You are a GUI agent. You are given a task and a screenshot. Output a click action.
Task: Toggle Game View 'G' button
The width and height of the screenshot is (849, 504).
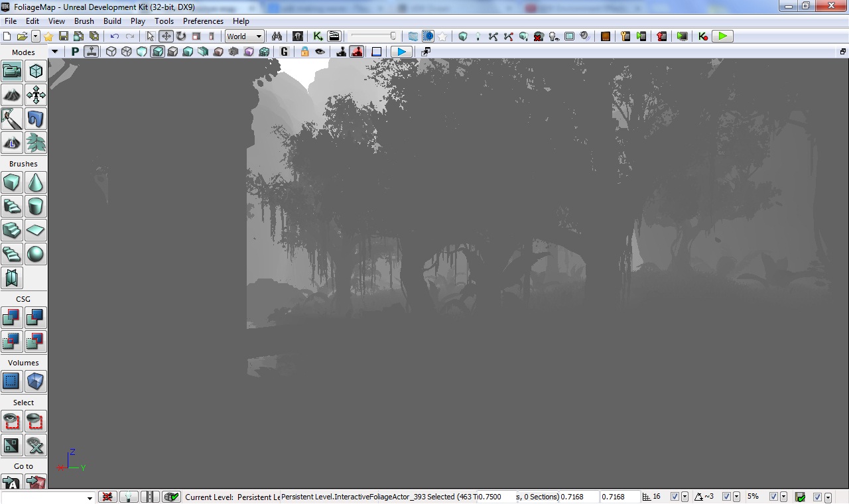tap(285, 52)
